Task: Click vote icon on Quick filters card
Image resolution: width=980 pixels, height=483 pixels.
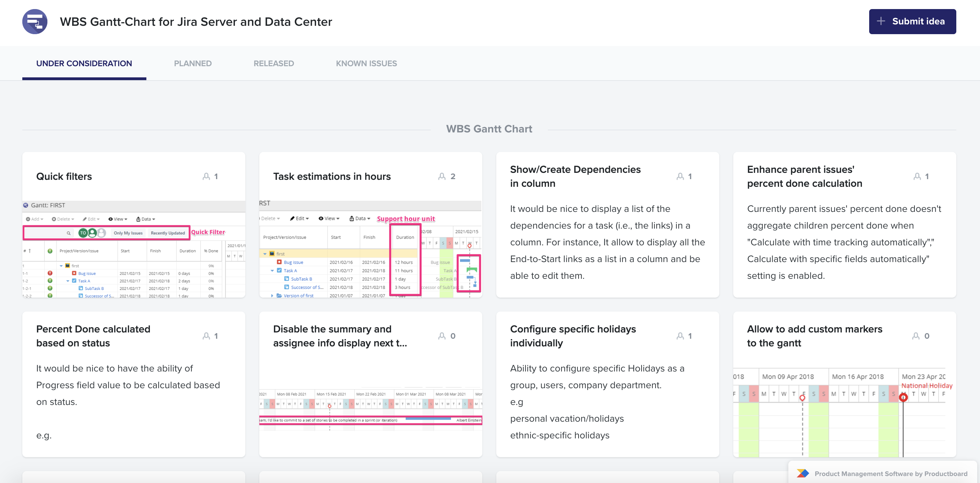Action: (206, 176)
